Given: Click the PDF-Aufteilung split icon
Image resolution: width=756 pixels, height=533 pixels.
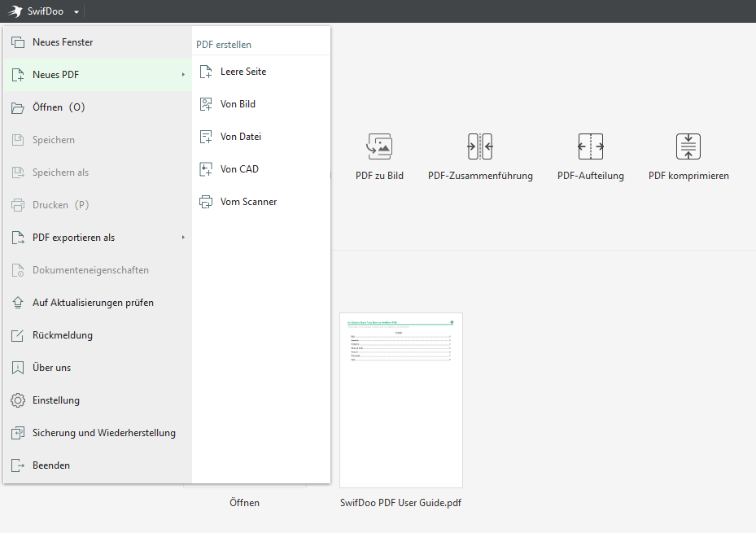Looking at the screenshot, I should point(591,146).
